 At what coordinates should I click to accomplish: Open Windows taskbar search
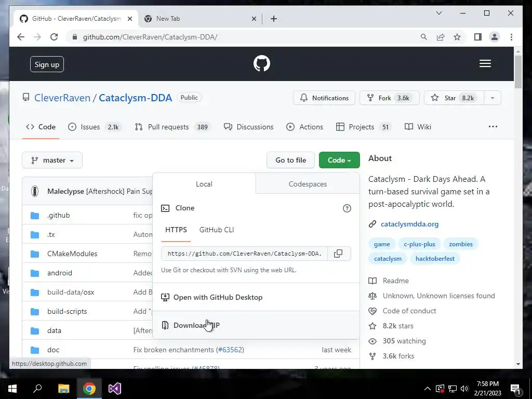click(37, 389)
